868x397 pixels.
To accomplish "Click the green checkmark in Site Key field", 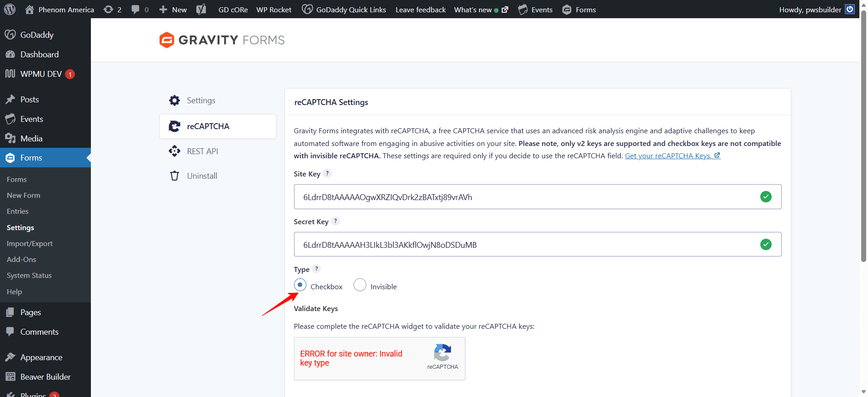I will (766, 197).
